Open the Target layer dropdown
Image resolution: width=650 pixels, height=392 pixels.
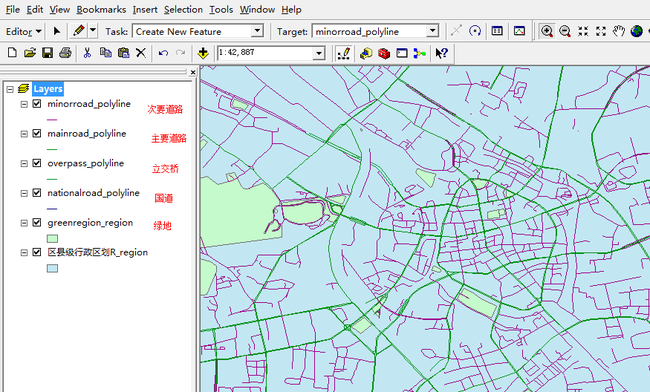tap(432, 31)
